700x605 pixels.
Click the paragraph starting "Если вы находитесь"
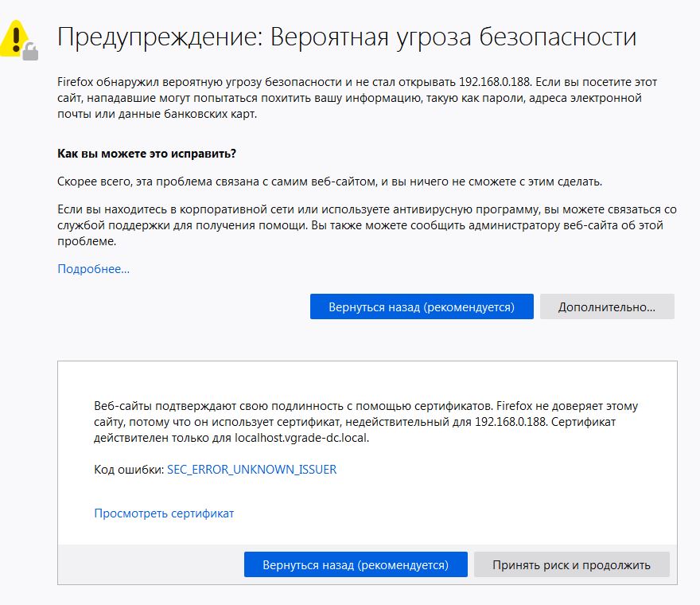[x=366, y=225]
